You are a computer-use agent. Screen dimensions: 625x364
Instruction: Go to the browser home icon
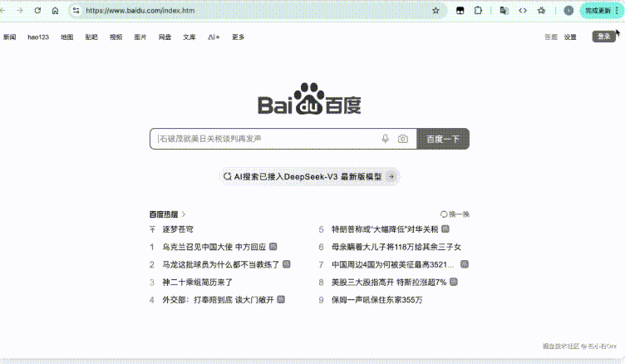pos(55,10)
